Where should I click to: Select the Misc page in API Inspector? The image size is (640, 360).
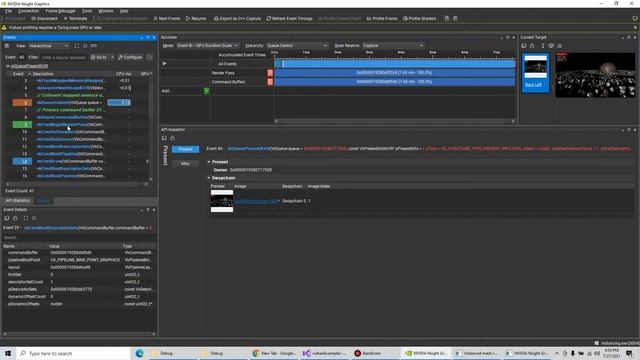coord(185,163)
